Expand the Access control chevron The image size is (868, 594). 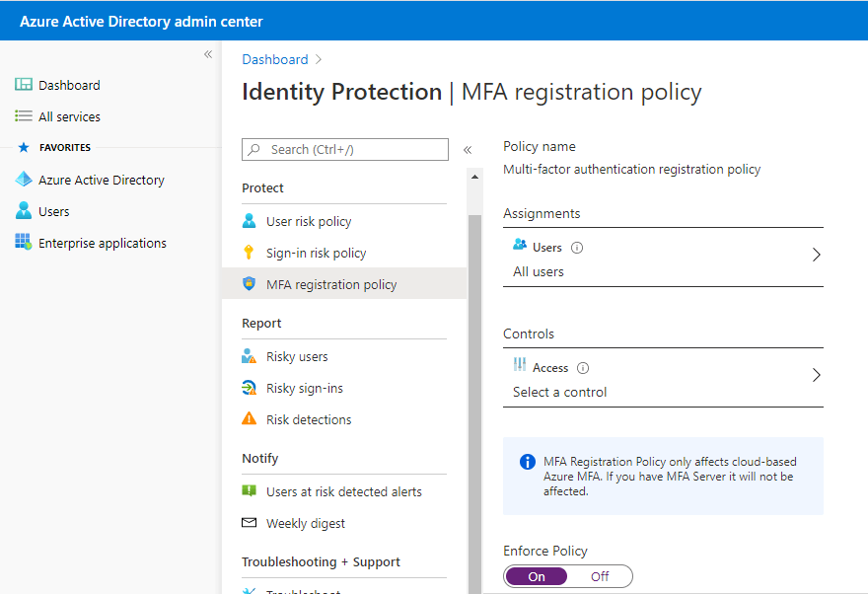click(x=816, y=375)
